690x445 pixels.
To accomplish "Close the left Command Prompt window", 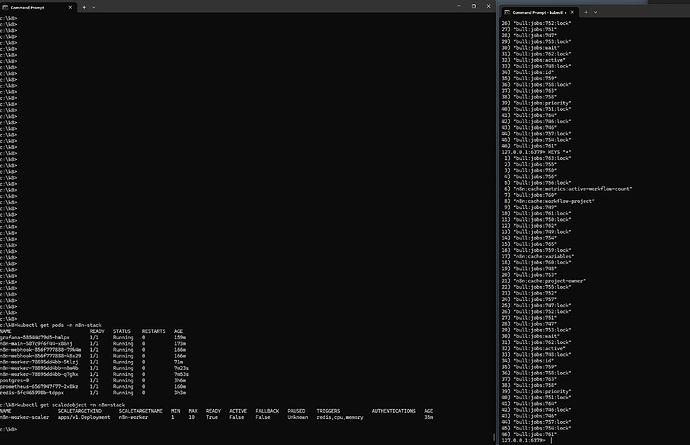I will coord(488,6).
